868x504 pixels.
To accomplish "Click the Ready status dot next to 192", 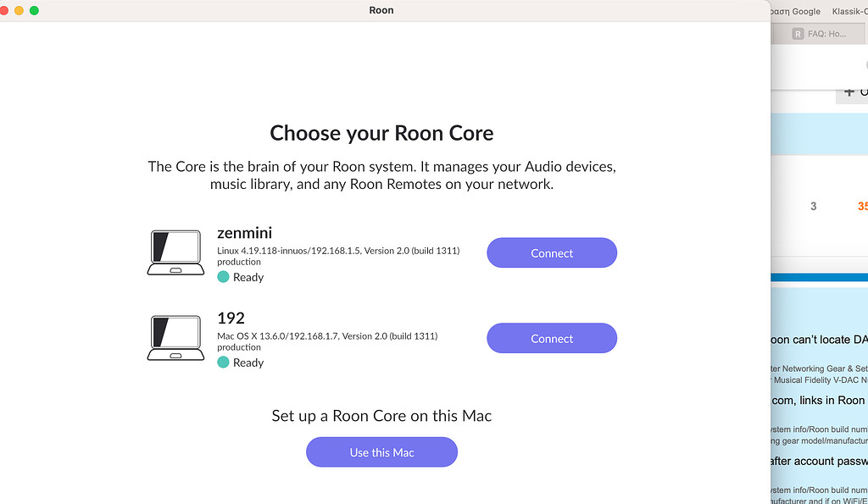I will coord(223,363).
